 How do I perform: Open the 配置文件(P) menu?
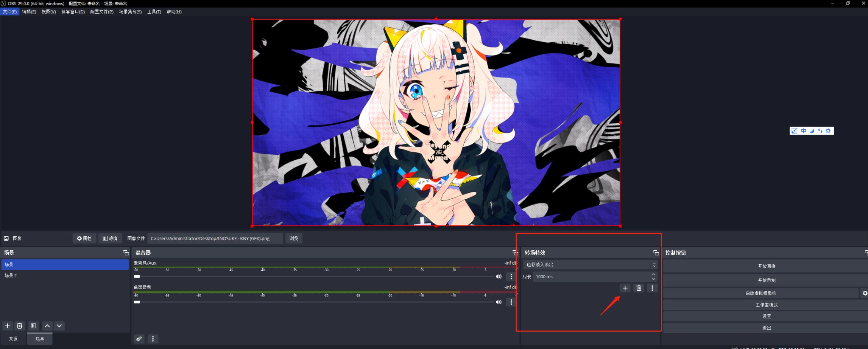point(102,12)
